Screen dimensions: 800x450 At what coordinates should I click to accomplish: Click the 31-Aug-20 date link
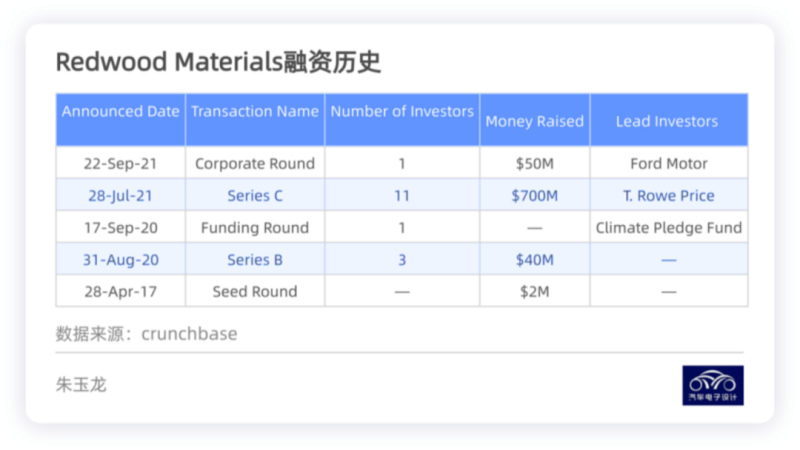tap(121, 260)
